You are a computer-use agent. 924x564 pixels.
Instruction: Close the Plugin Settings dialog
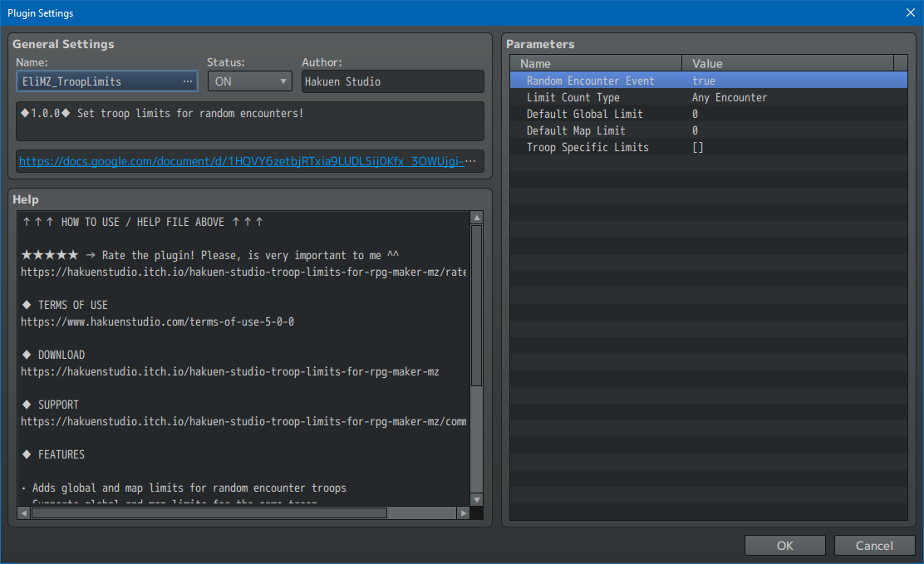click(911, 12)
